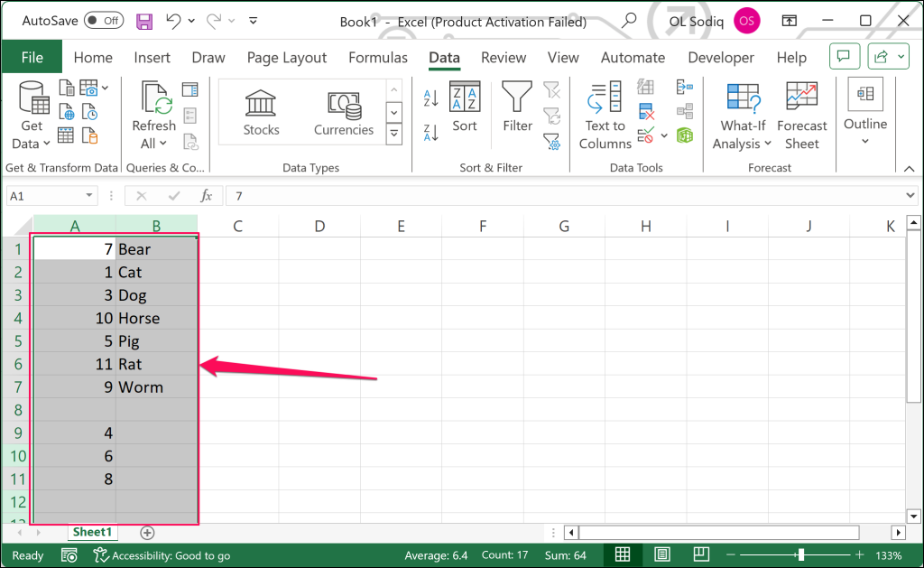
Task: Open the Get Data menu
Action: (x=32, y=116)
